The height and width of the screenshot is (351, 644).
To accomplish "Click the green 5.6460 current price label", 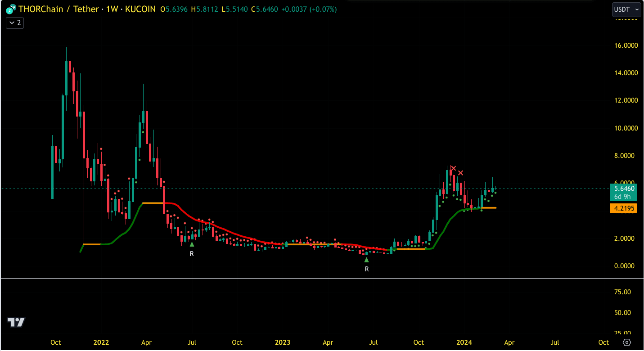I will [624, 188].
